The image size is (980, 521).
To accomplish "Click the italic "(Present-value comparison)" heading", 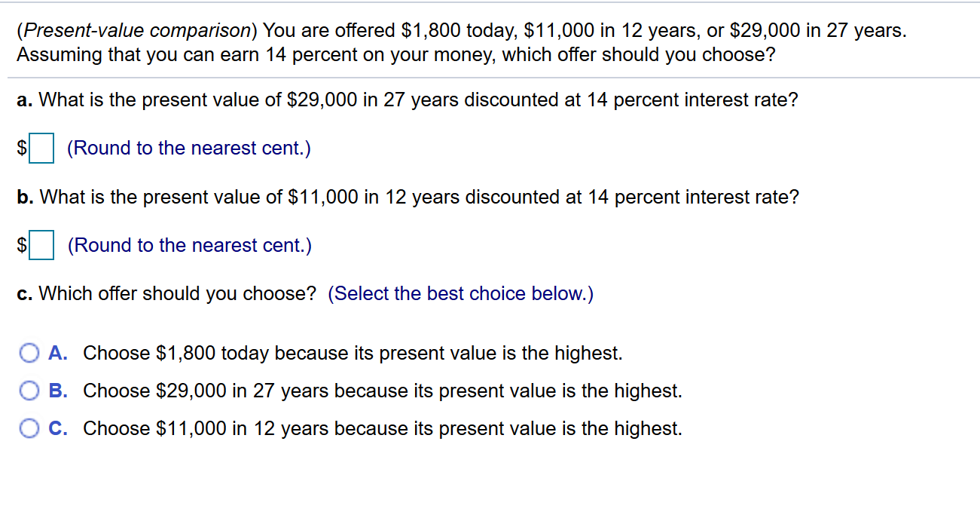I will pos(138,31).
